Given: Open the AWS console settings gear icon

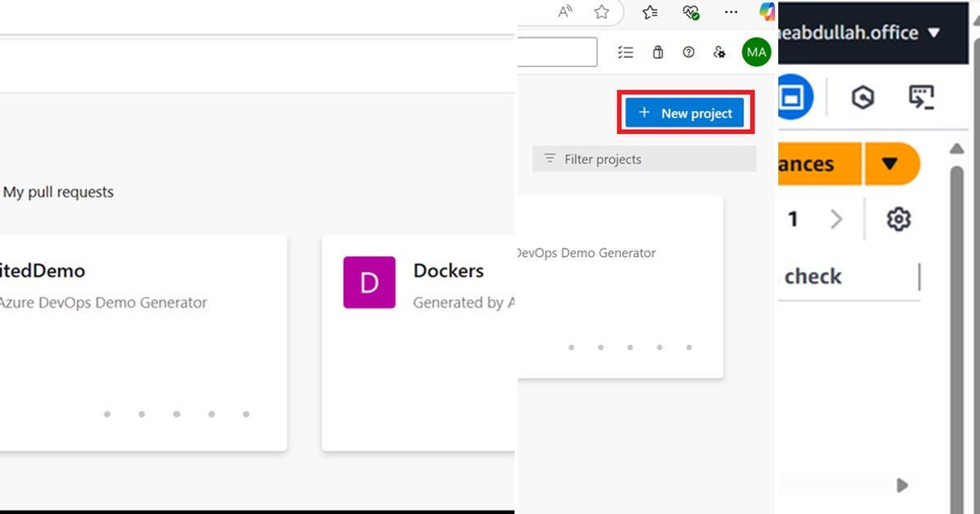Looking at the screenshot, I should [x=898, y=219].
